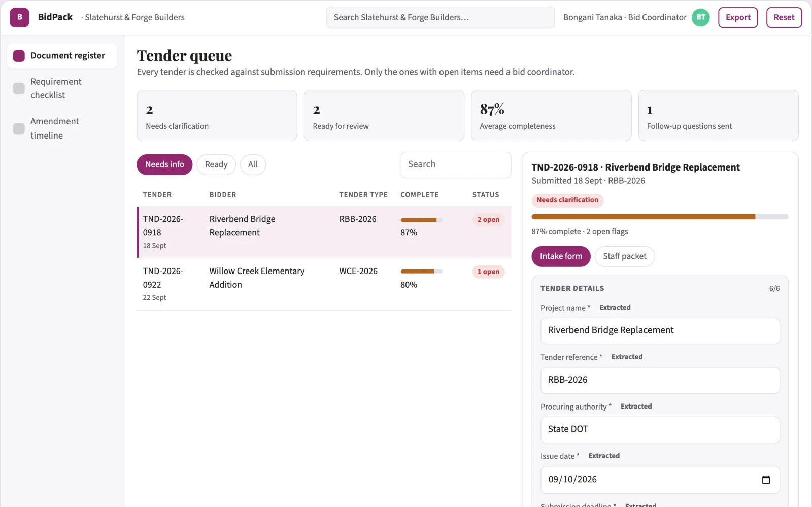
Task: Go to Requirement checklist page
Action: (x=62, y=88)
